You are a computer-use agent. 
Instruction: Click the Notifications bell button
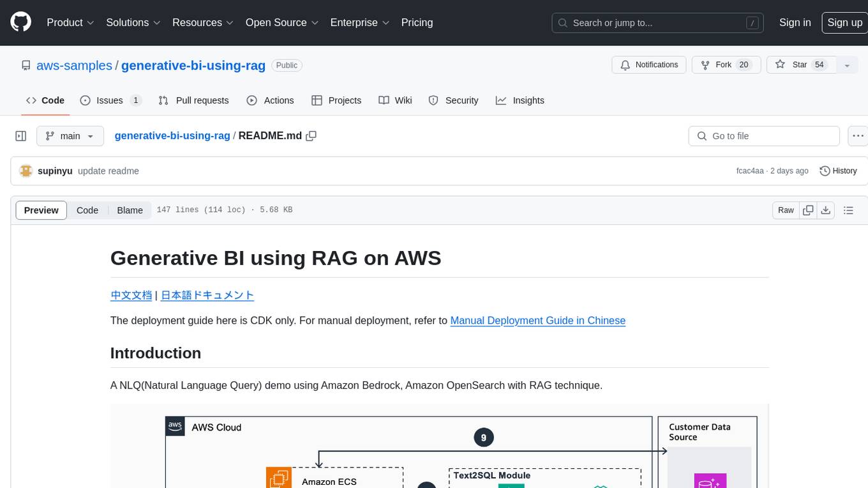[649, 65]
